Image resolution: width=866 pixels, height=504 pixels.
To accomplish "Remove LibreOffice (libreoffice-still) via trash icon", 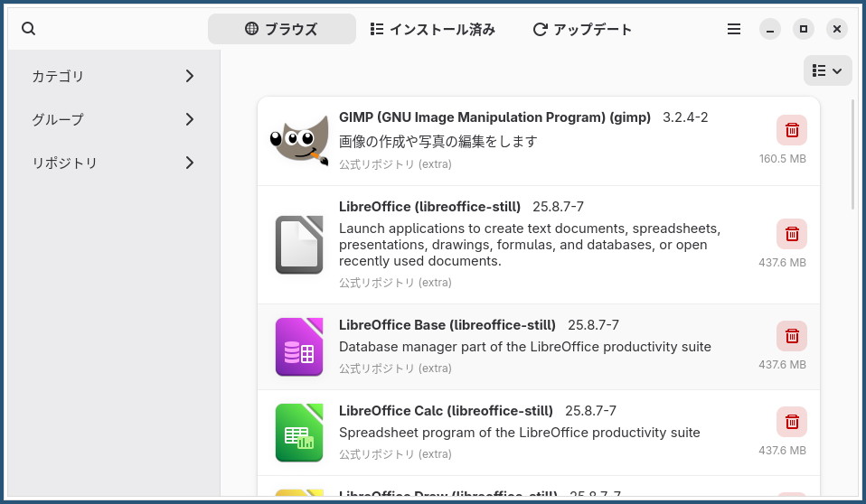I will tap(792, 234).
